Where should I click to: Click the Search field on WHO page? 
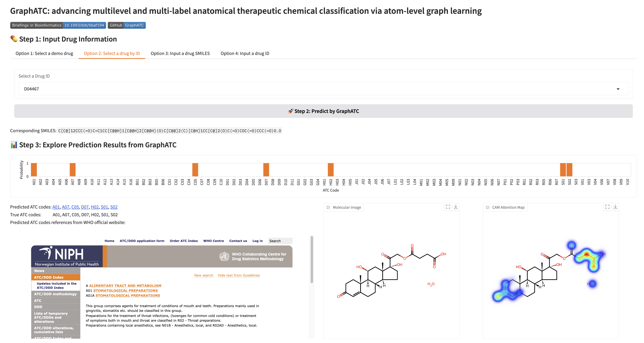click(280, 241)
